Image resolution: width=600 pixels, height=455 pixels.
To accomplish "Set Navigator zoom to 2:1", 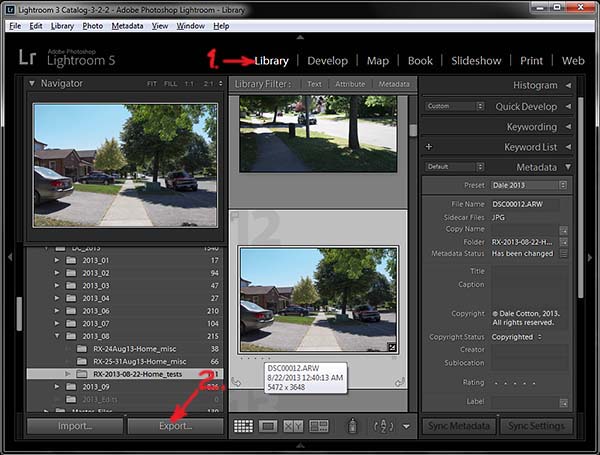I will tap(209, 83).
